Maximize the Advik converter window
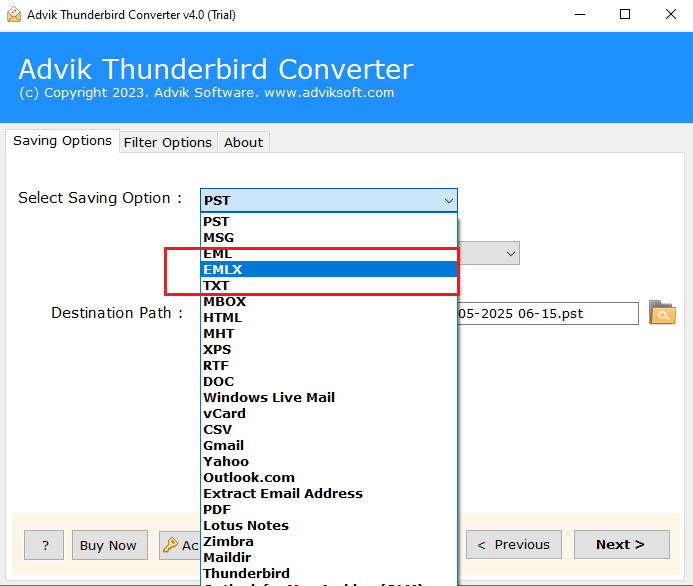This screenshot has width=693, height=586. [x=625, y=15]
